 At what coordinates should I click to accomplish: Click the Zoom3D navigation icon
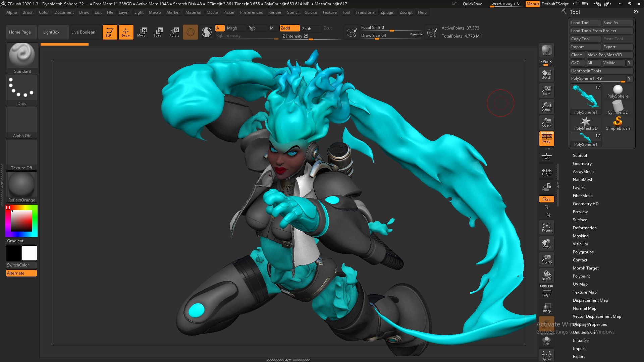point(546,259)
